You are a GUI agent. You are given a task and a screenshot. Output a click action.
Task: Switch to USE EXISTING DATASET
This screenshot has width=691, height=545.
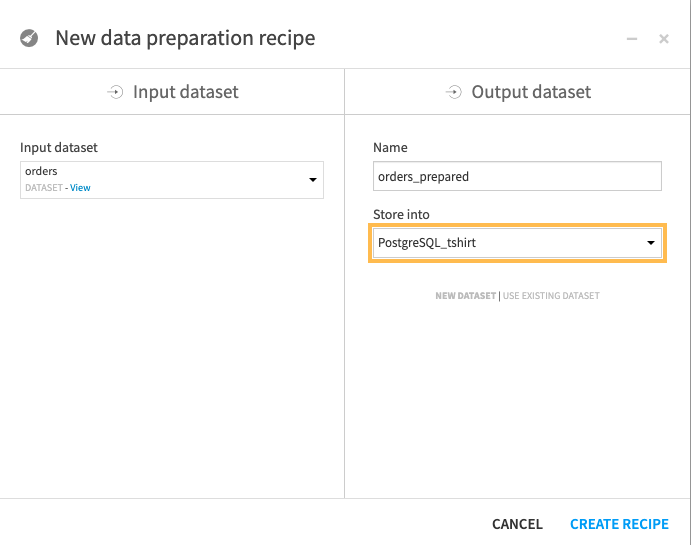(551, 296)
